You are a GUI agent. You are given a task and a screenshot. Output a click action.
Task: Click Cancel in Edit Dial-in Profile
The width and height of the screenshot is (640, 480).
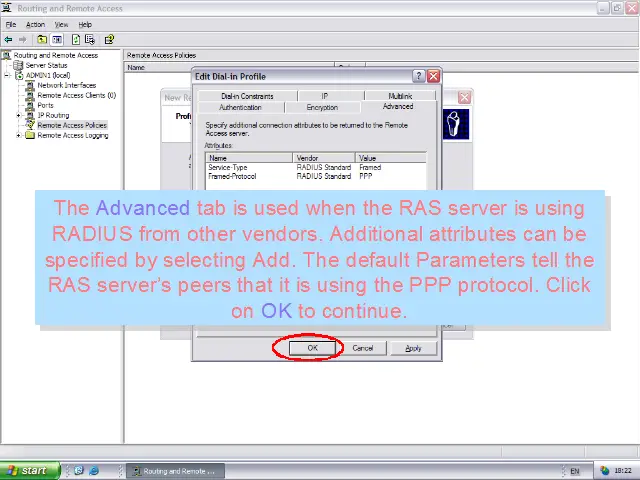coord(363,348)
